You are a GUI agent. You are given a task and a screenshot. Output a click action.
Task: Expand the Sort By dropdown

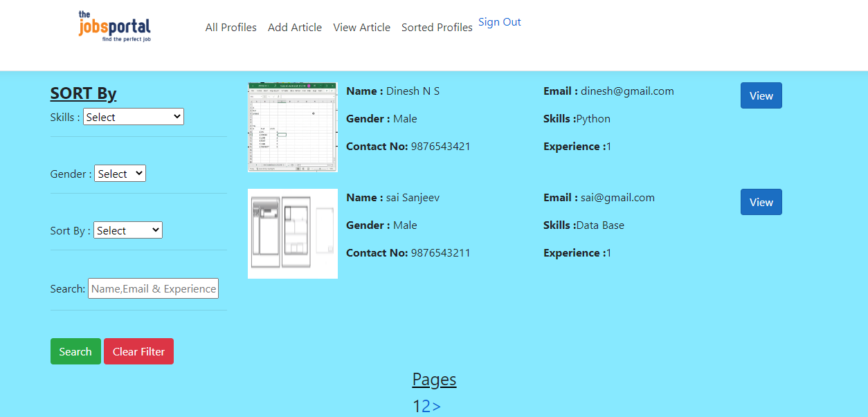coord(127,230)
